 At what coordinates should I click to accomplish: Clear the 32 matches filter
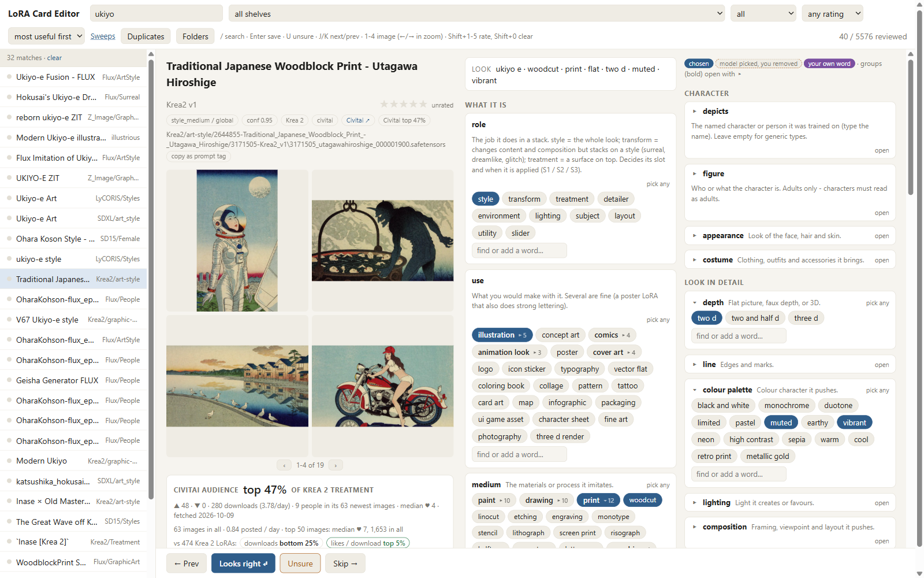coord(54,58)
